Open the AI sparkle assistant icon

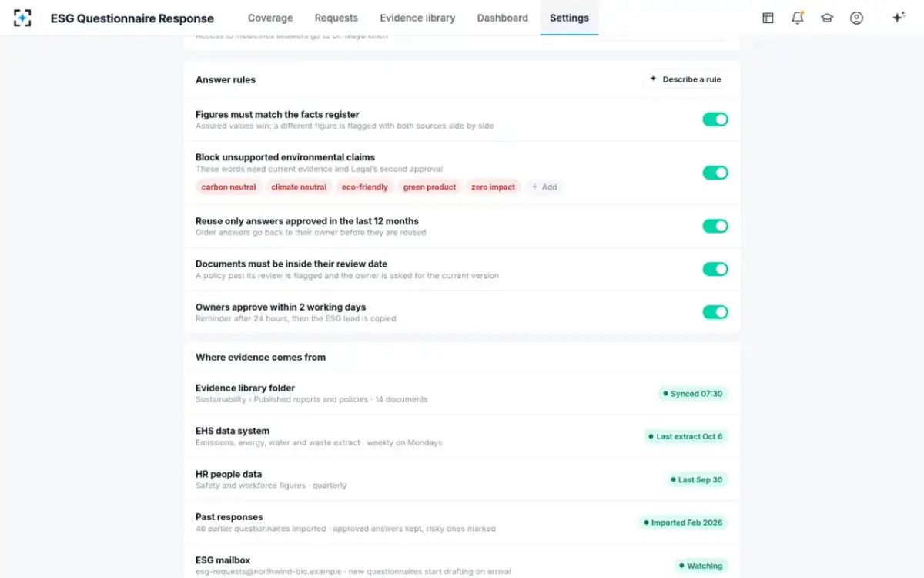coord(898,18)
